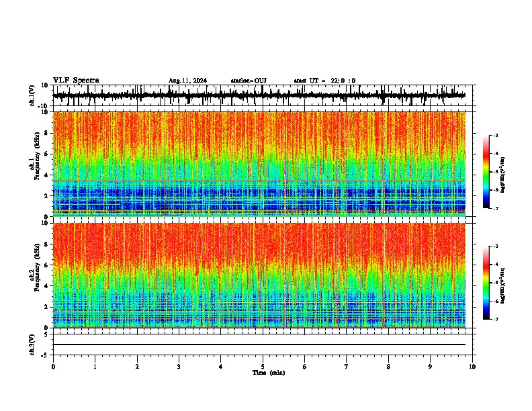Click time axis tick label "3"
Image resolution: width=532 pixels, height=411 pixels.
click(x=179, y=367)
